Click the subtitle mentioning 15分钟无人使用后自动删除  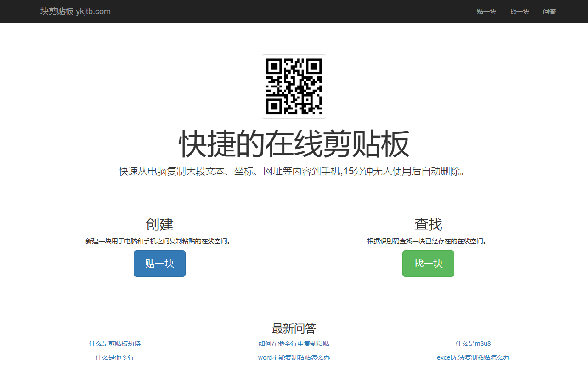(x=294, y=172)
